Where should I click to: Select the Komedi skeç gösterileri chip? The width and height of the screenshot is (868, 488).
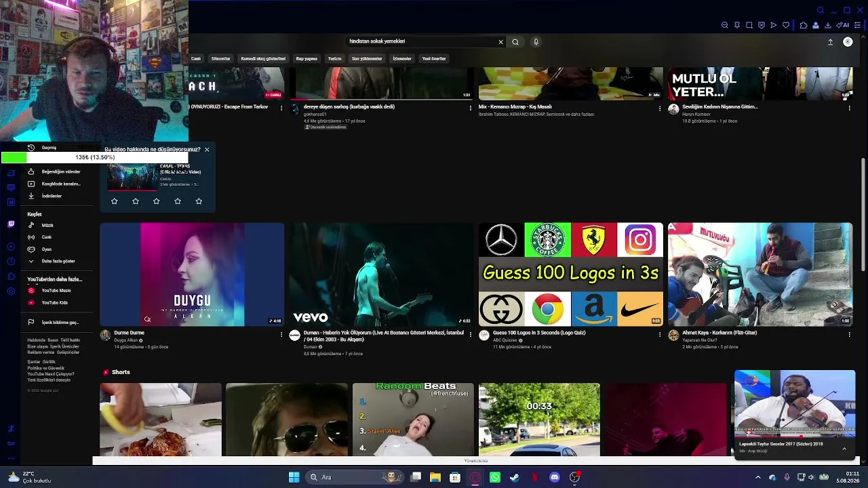pyautogui.click(x=263, y=58)
